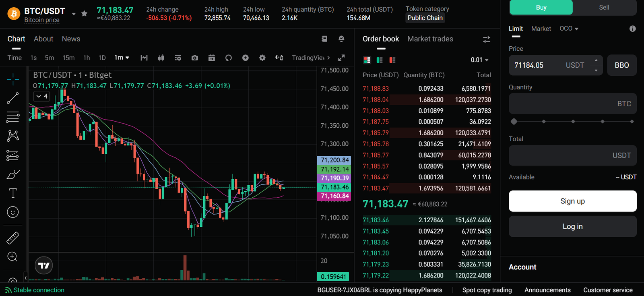Expand TradingView chart mode selector
The height and width of the screenshot is (296, 644).
311,58
